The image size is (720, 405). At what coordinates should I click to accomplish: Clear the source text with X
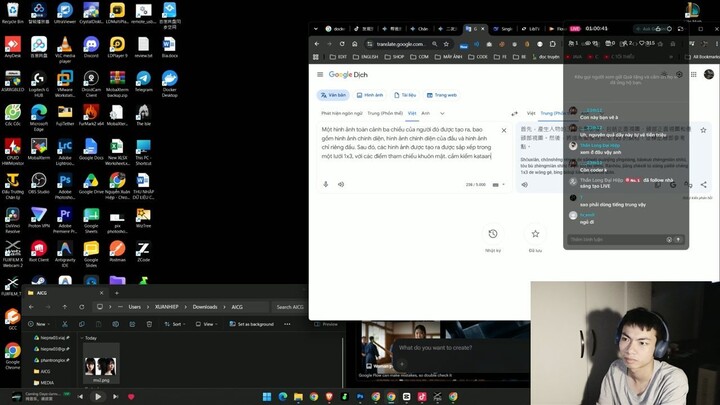coord(504,130)
